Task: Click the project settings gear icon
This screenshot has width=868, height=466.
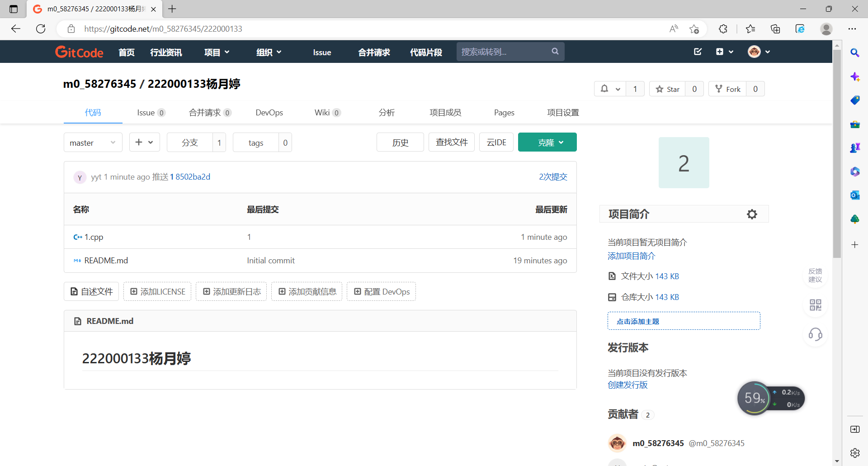Action: point(751,214)
